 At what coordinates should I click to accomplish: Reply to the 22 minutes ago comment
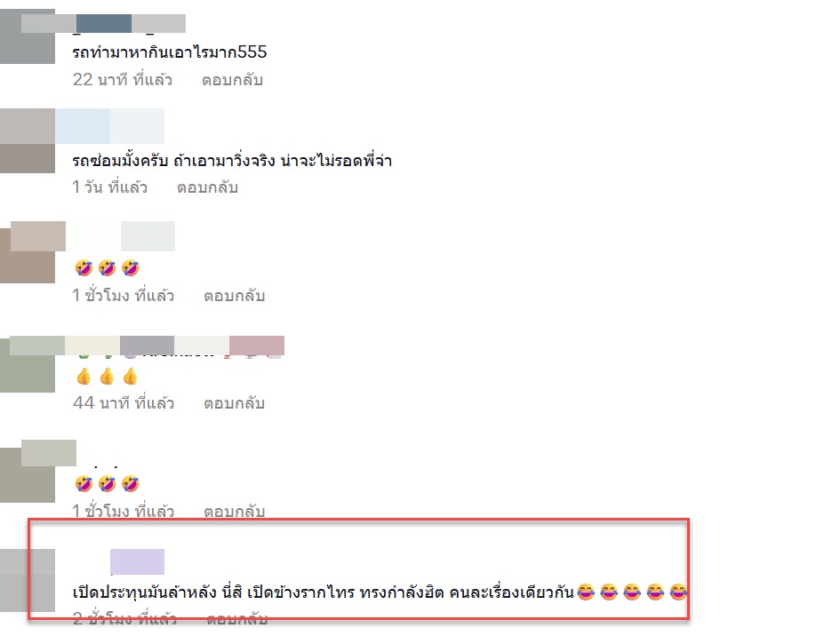click(232, 80)
